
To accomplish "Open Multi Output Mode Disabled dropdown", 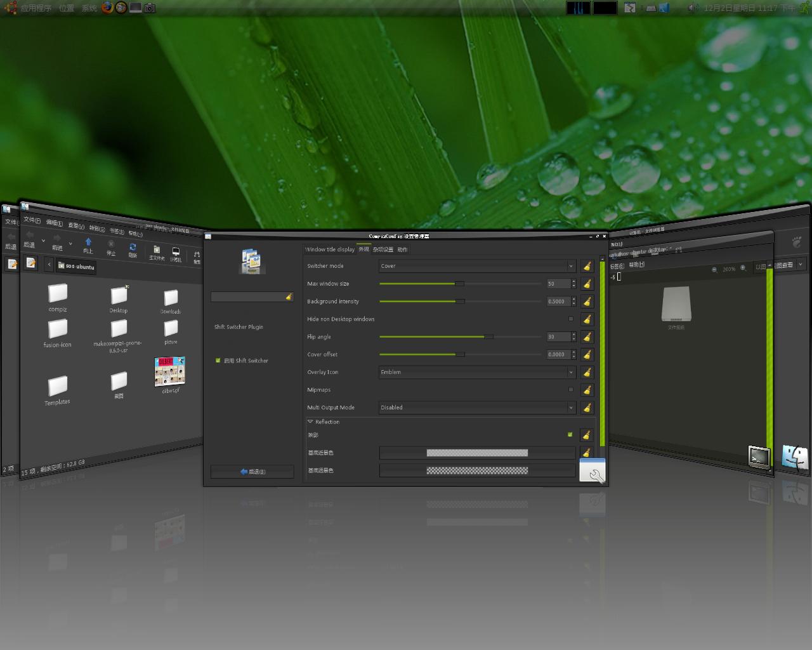I will [477, 408].
